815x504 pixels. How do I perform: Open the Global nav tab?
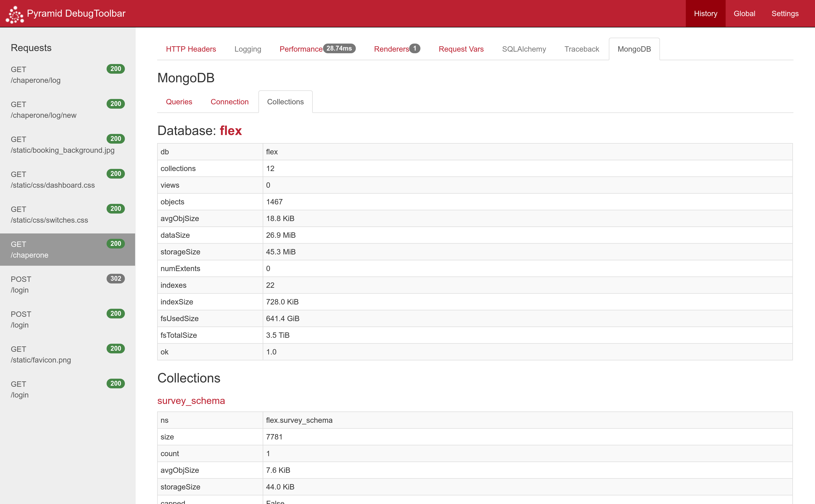pyautogui.click(x=744, y=14)
